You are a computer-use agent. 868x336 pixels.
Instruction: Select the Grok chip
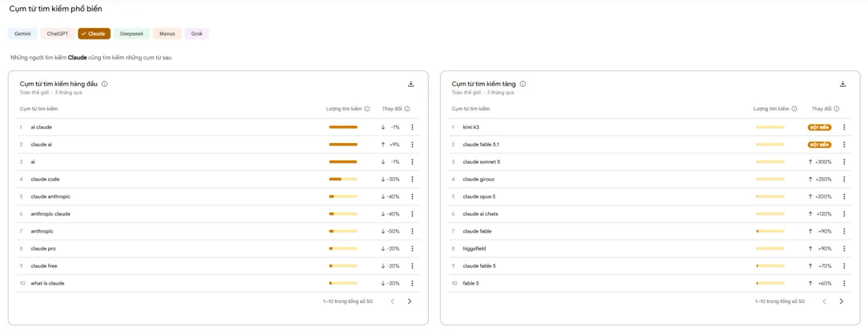point(197,34)
